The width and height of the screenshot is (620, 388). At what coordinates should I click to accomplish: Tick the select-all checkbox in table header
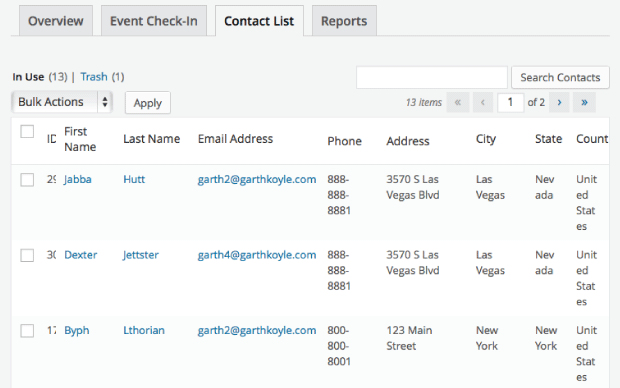(x=27, y=131)
